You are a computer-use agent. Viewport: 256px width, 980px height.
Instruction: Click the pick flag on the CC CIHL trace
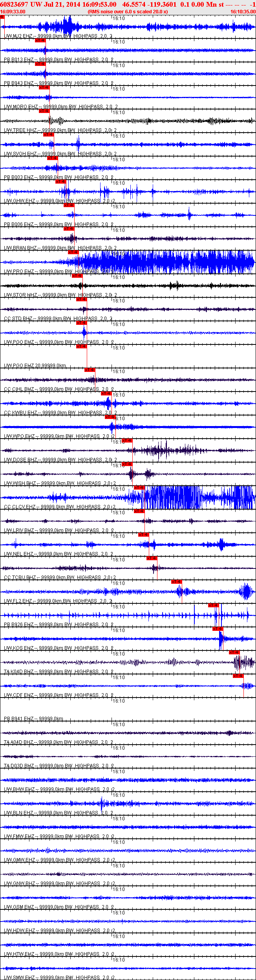tap(90, 370)
